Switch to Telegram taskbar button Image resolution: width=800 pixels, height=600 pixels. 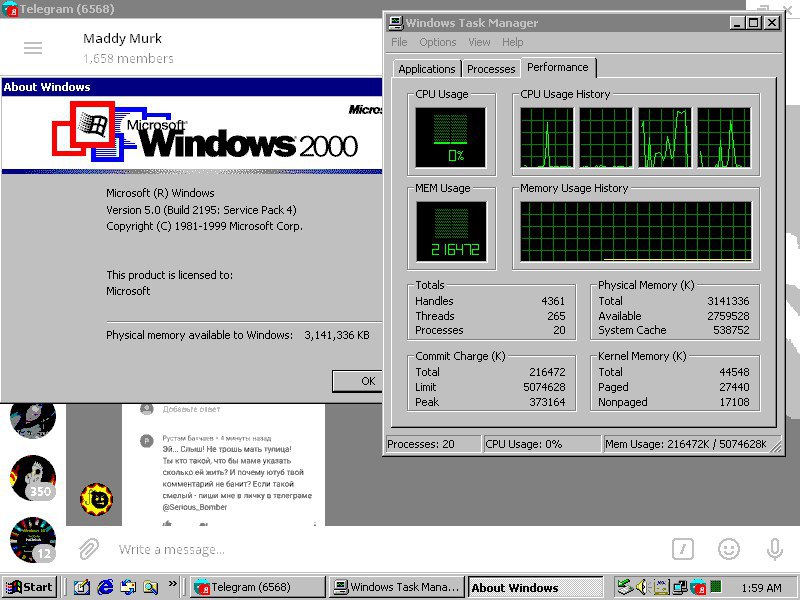tap(258, 587)
